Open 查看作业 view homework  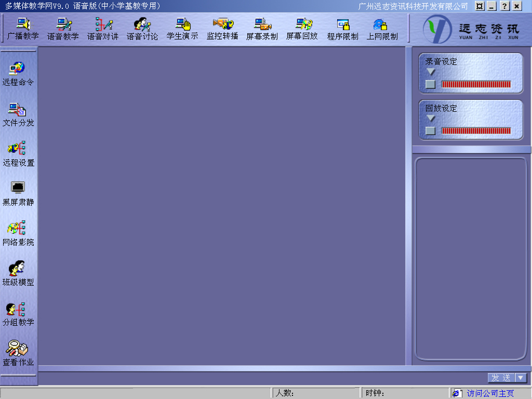[x=18, y=354]
